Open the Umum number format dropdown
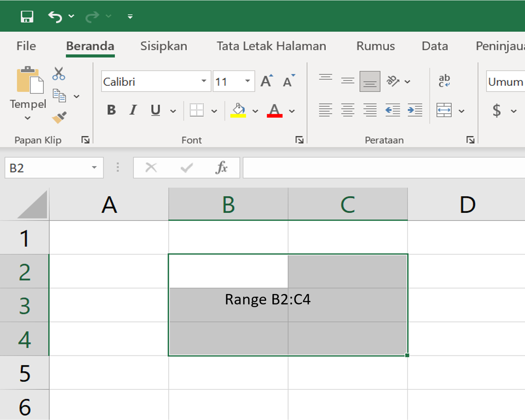525x420 pixels. [506, 81]
